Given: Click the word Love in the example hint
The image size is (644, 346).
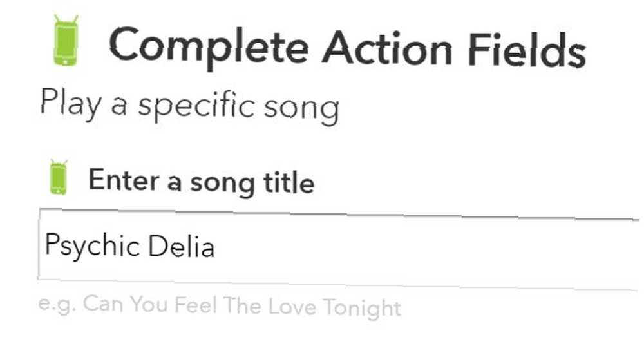Looking at the screenshot, I should pyautogui.click(x=292, y=307).
